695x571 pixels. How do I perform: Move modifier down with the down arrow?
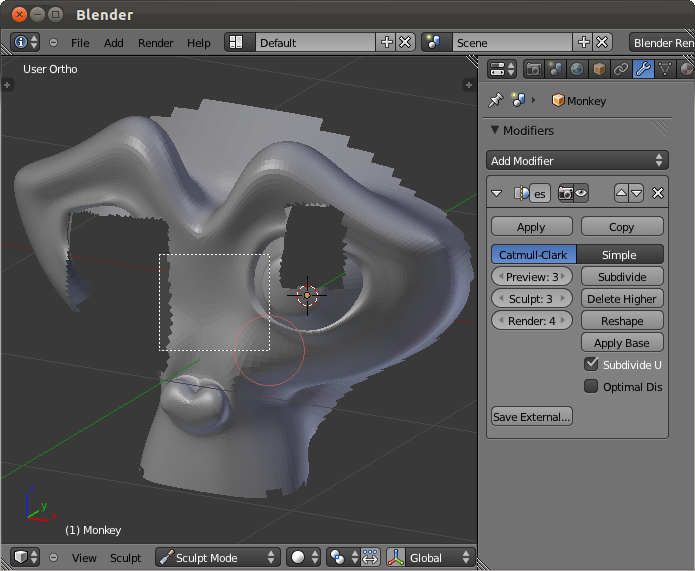[x=636, y=193]
